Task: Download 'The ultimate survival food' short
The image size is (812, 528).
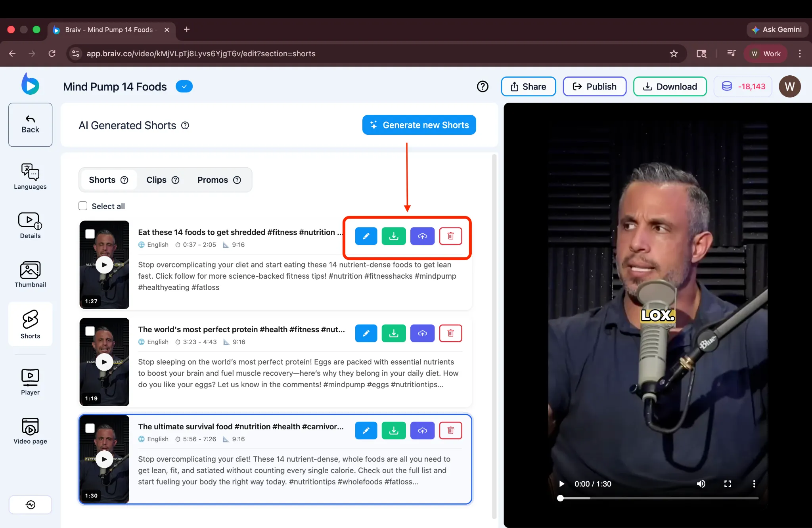Action: pyautogui.click(x=394, y=430)
